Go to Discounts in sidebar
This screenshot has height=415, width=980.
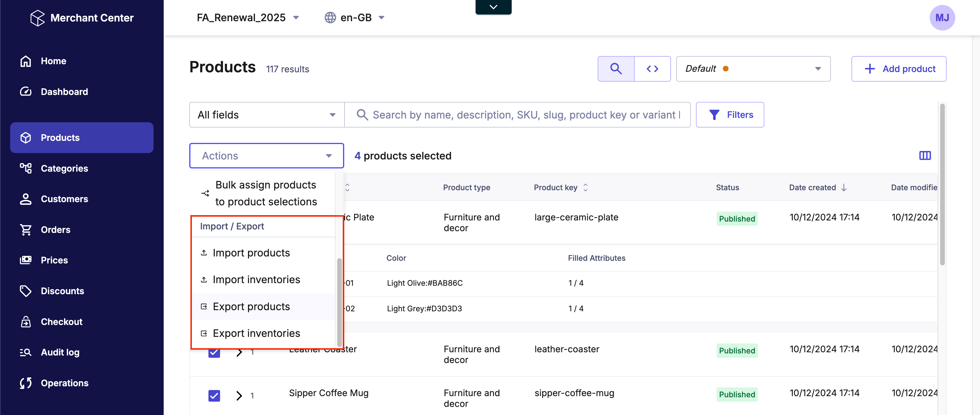62,291
